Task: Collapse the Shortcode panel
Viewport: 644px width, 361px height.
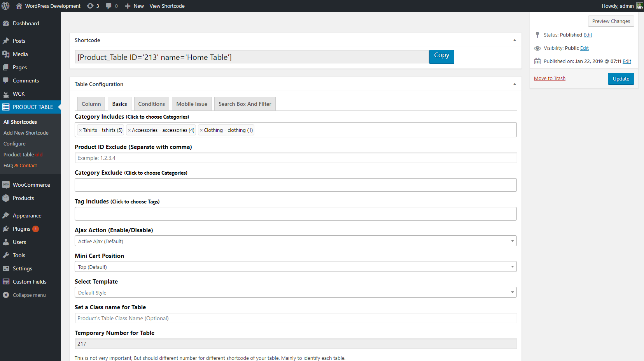Action: pos(514,40)
